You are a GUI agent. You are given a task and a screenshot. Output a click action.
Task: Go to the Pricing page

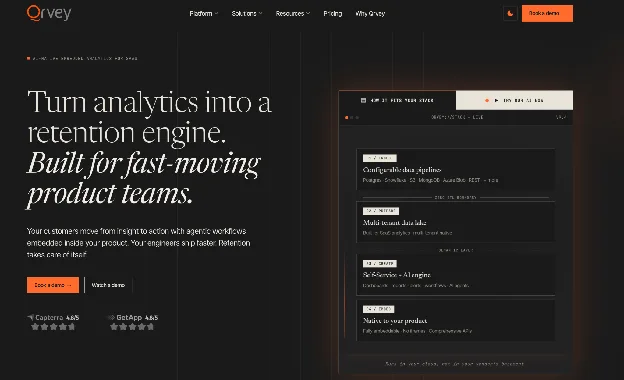point(333,14)
